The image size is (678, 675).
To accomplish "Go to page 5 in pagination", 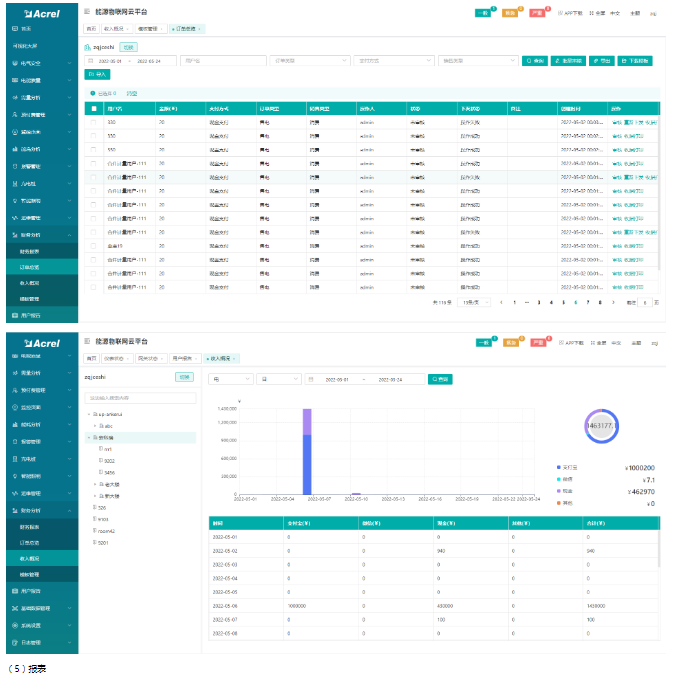I will [563, 301].
